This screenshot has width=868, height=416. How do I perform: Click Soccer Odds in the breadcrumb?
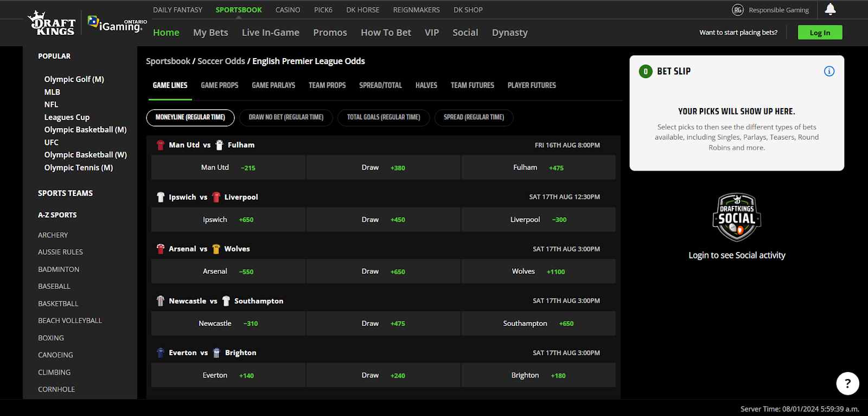(x=221, y=61)
